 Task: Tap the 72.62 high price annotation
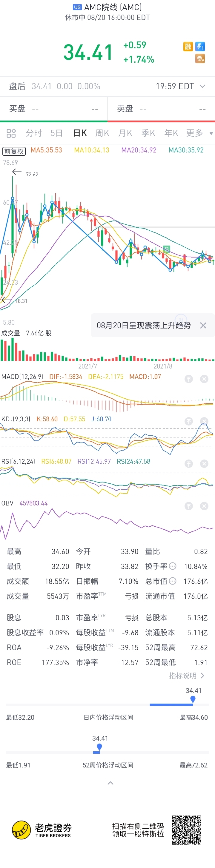(32, 175)
